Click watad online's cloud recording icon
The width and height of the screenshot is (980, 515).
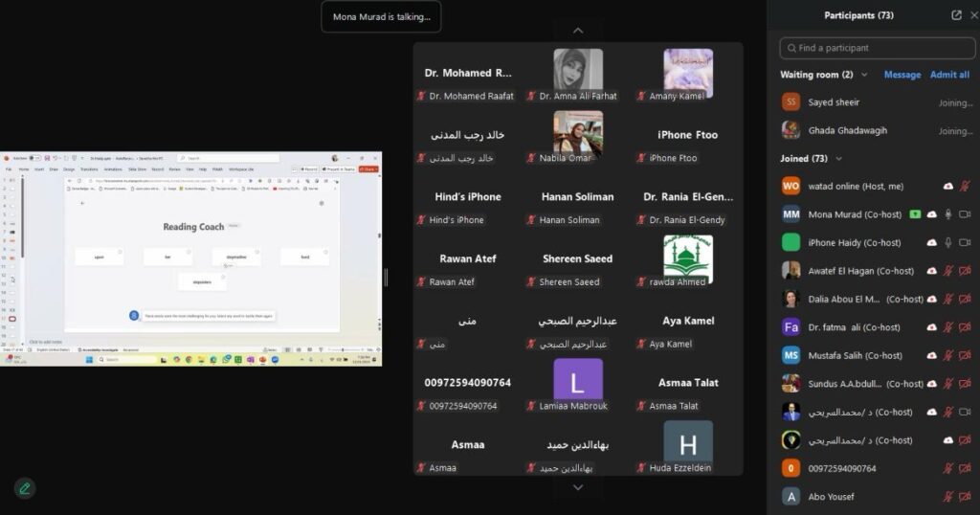948,187
